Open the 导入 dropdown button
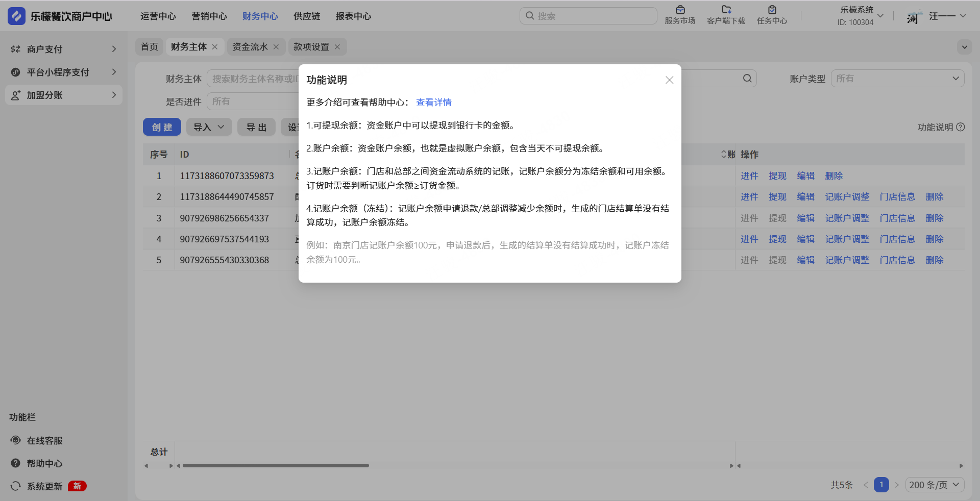Image resolution: width=980 pixels, height=501 pixels. pyautogui.click(x=209, y=127)
